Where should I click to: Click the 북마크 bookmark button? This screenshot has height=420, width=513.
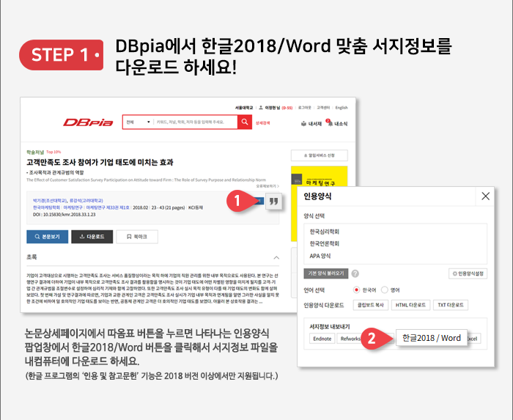136,237
